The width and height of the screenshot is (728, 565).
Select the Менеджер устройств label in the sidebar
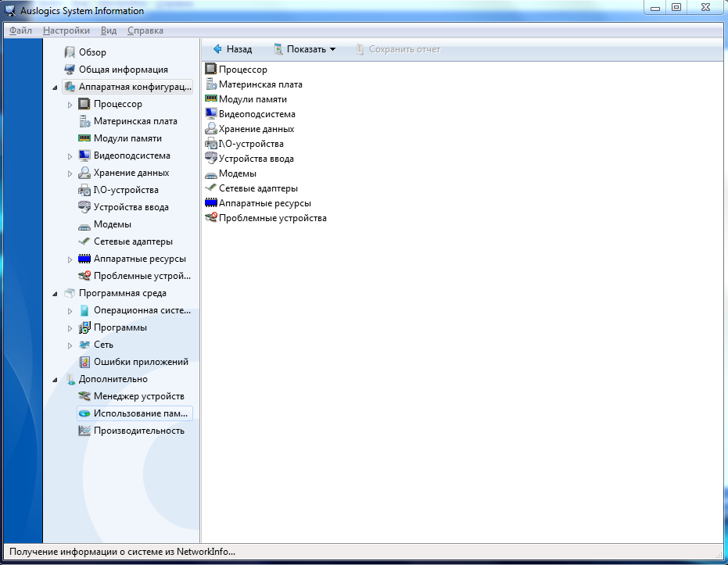tap(139, 396)
